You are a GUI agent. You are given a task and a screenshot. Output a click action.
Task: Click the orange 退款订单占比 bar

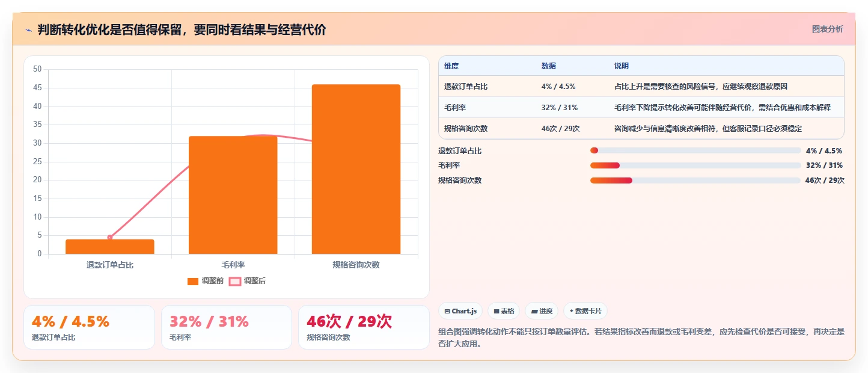[x=110, y=247]
